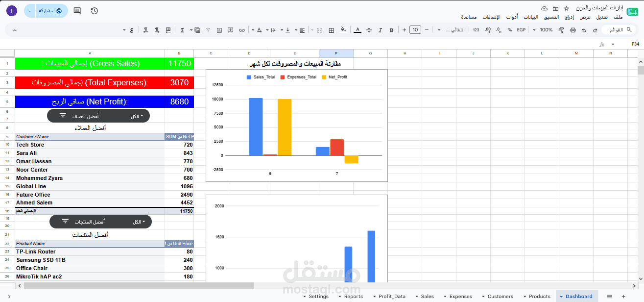Screen dimensions: 644x302
Task: Open the البيانات (Data) menu
Action: coord(531,17)
